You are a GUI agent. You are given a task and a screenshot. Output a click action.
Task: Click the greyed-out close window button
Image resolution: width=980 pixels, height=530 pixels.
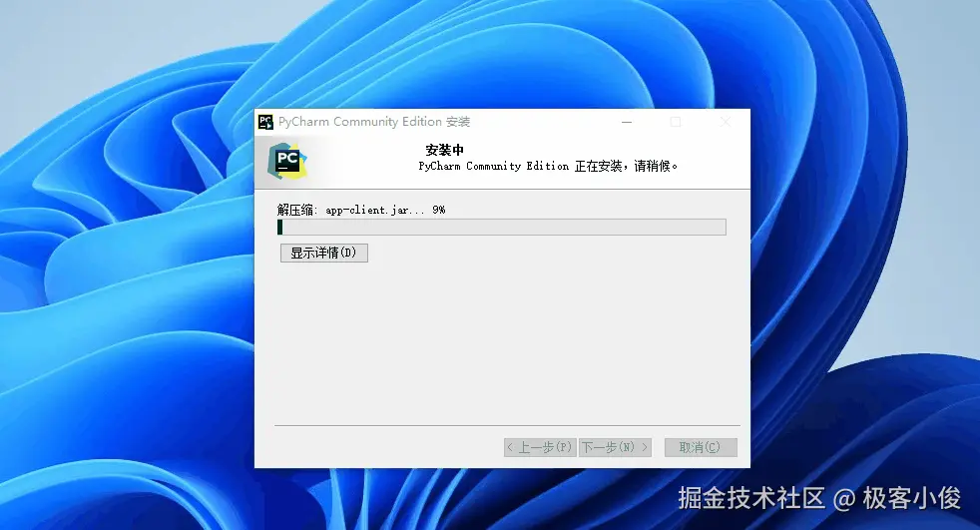[725, 122]
